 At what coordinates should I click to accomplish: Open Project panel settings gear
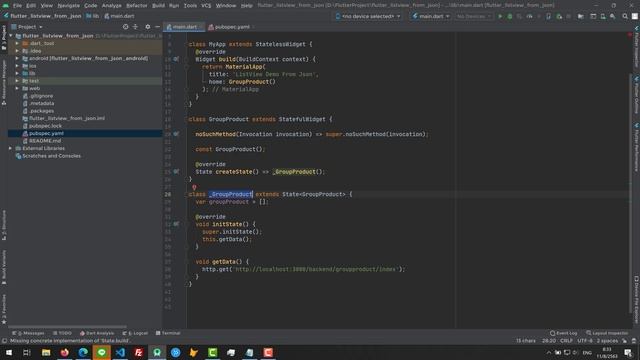(x=148, y=27)
